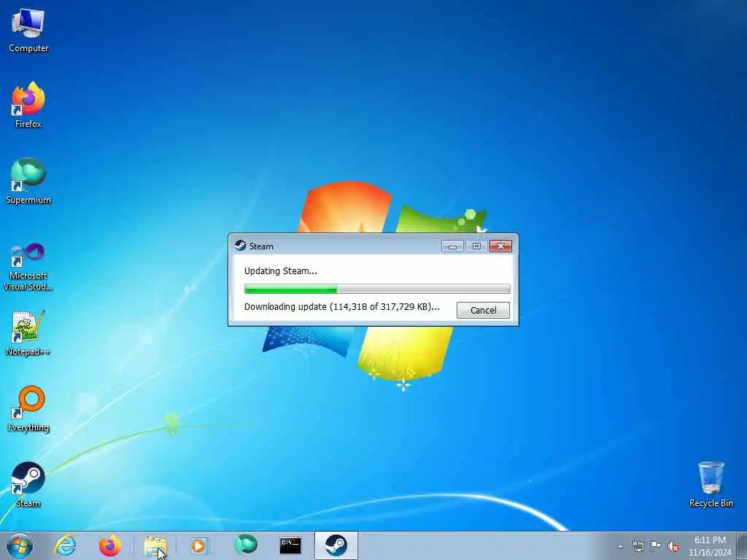Show hidden system tray icons

point(620,546)
